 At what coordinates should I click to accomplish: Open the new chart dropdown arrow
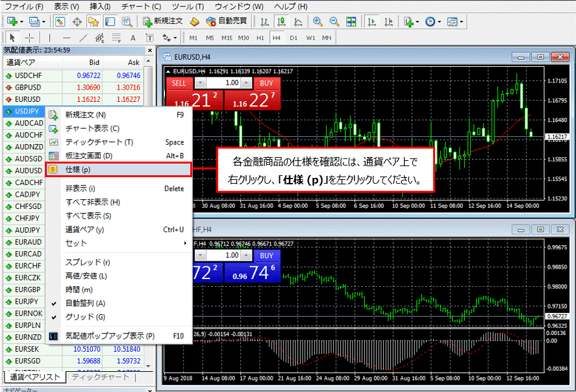pos(23,21)
